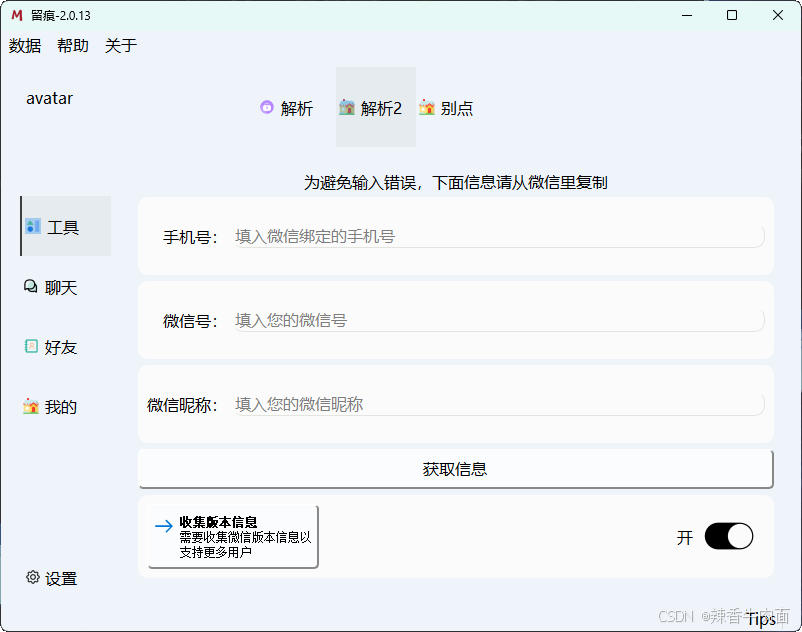This screenshot has height=632, width=802.
Task: Go to the 好友 friends list
Action: click(51, 347)
